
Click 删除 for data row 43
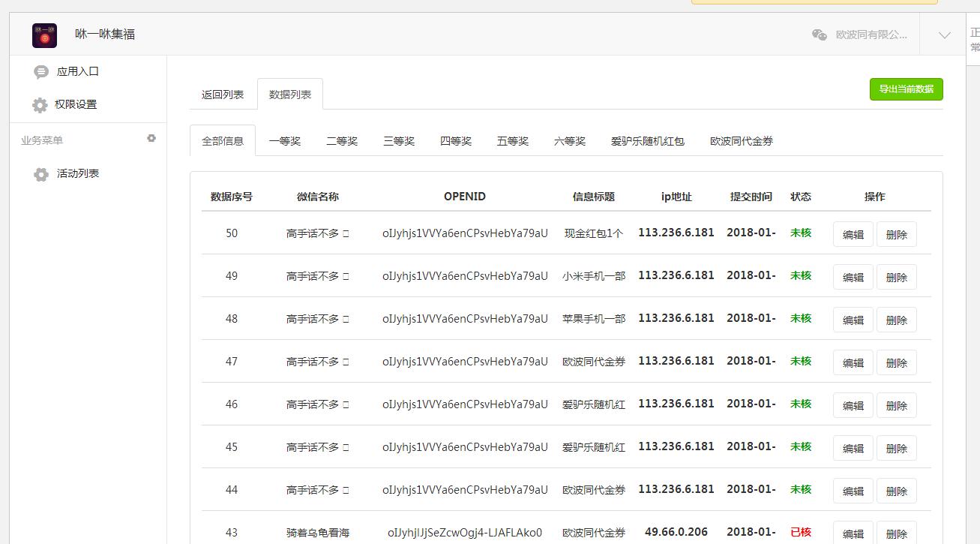pos(897,533)
